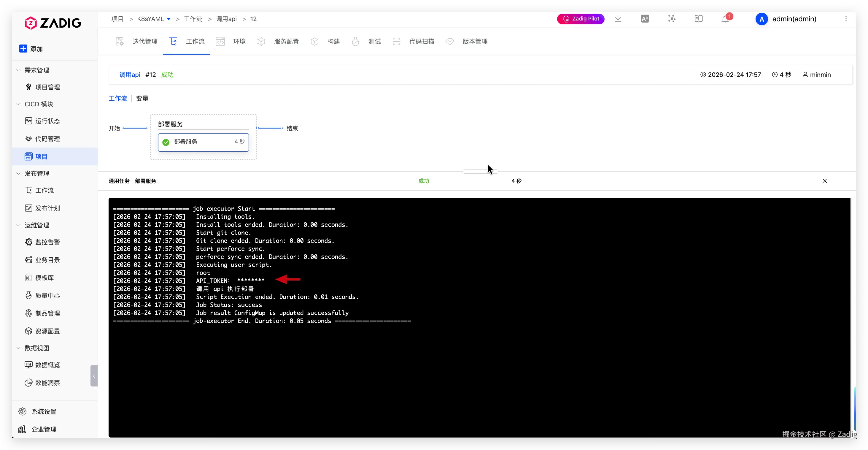The width and height of the screenshot is (868, 450).
Task: Go to 调用api breadcrumb link
Action: click(226, 19)
